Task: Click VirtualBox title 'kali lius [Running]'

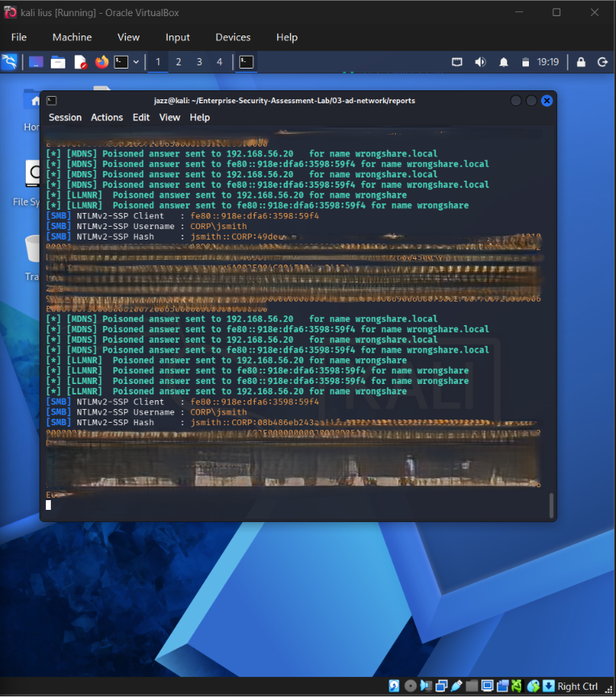Action: [58, 12]
